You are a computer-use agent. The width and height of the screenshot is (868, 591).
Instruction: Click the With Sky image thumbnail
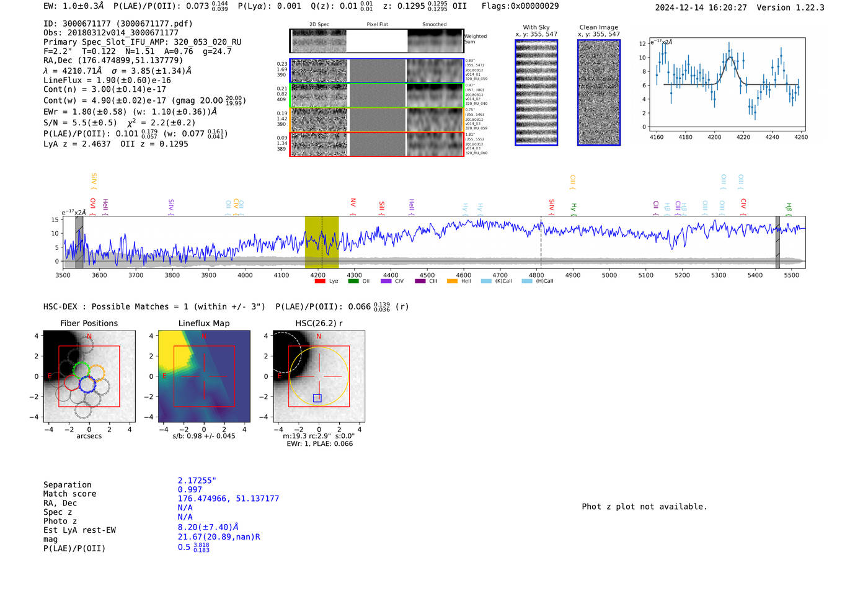pyautogui.click(x=536, y=92)
